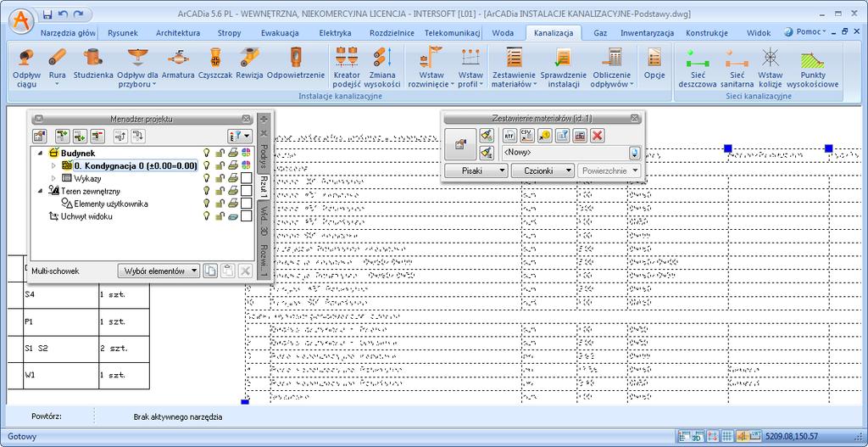The image size is (868, 447).
Task: Select Sieć deszczowa tool
Action: pyautogui.click(x=696, y=68)
